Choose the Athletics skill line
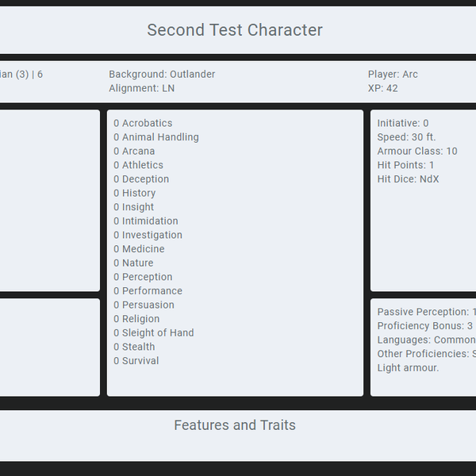This screenshot has height=476, width=476. [x=138, y=165]
